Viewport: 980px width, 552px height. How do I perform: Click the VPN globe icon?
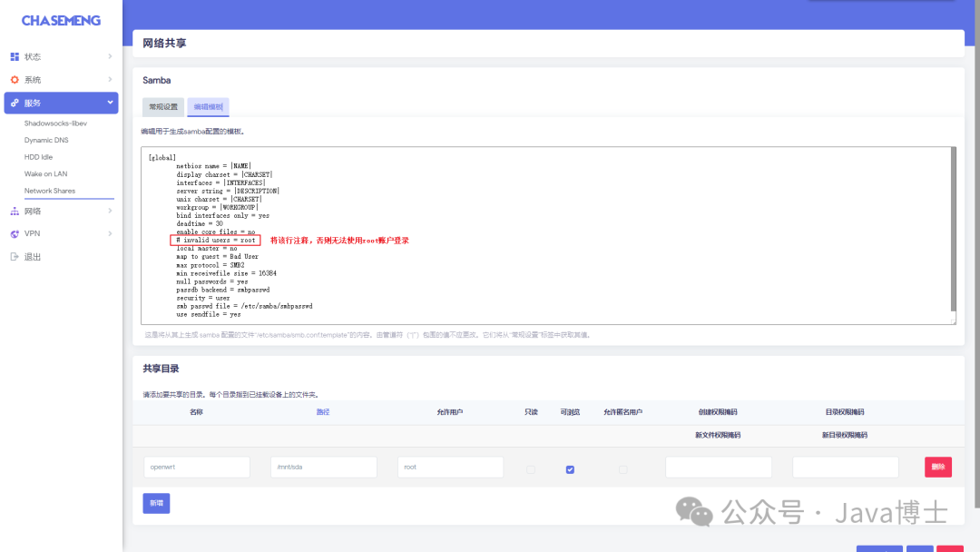(x=15, y=233)
